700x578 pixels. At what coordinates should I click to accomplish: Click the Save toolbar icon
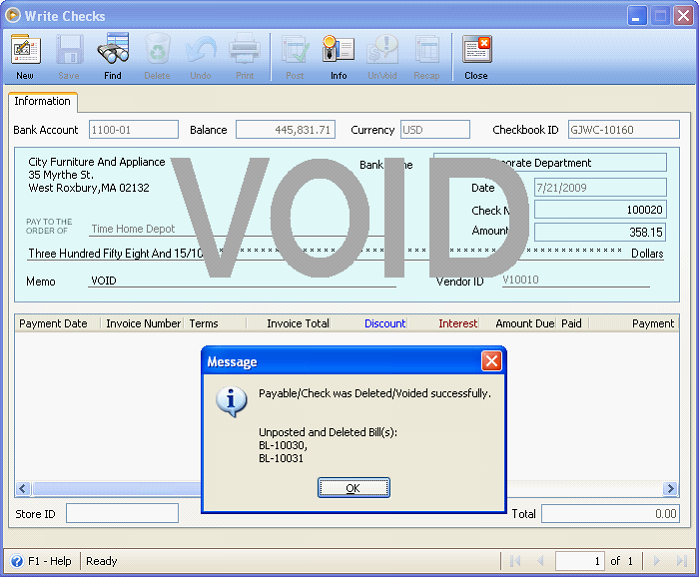(69, 50)
